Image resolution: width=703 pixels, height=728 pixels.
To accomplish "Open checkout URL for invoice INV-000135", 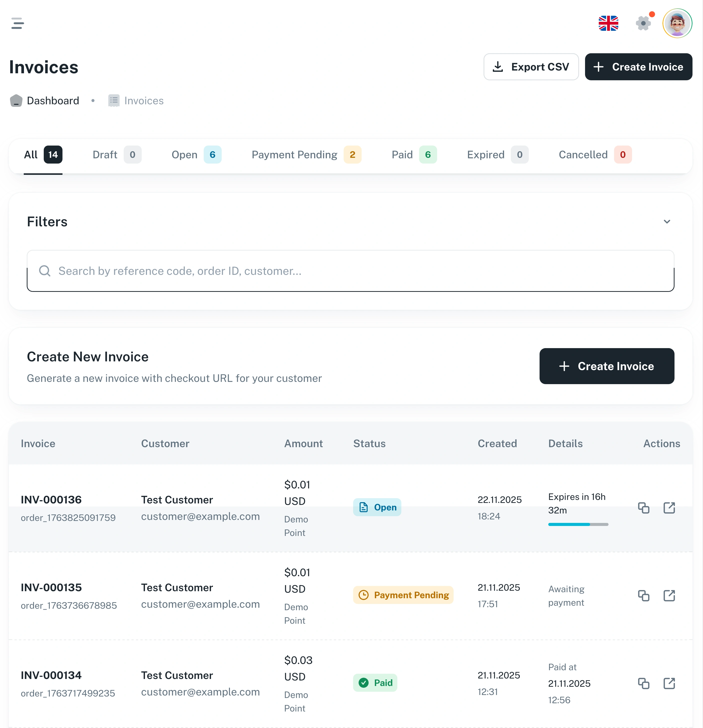I will point(669,596).
